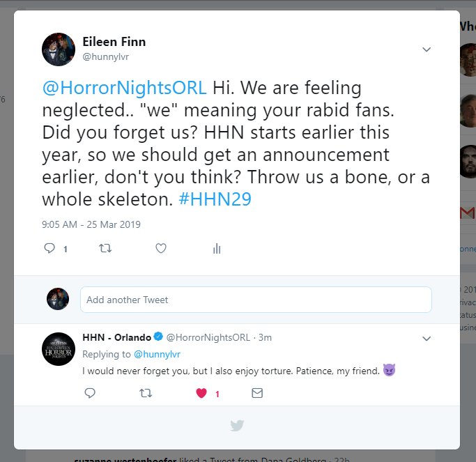Expand options chevron on HHN reply
Image resolution: width=476 pixels, height=462 pixels.
point(427,338)
